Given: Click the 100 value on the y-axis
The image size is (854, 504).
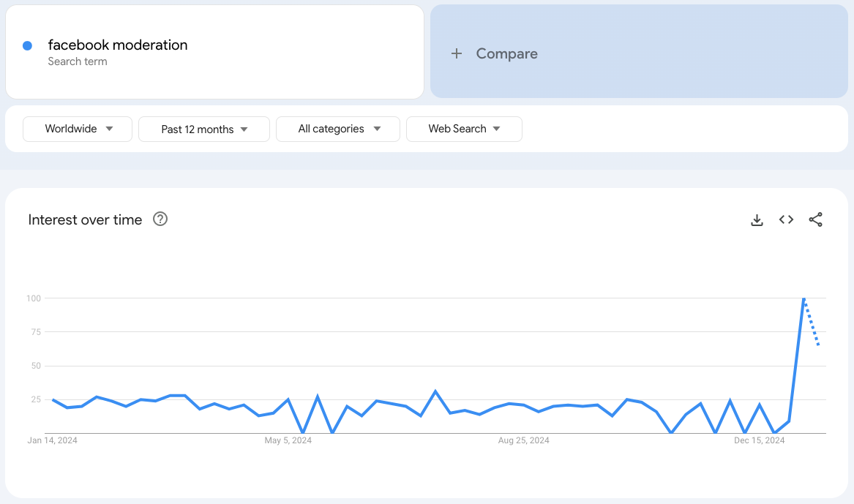Looking at the screenshot, I should point(33,298).
